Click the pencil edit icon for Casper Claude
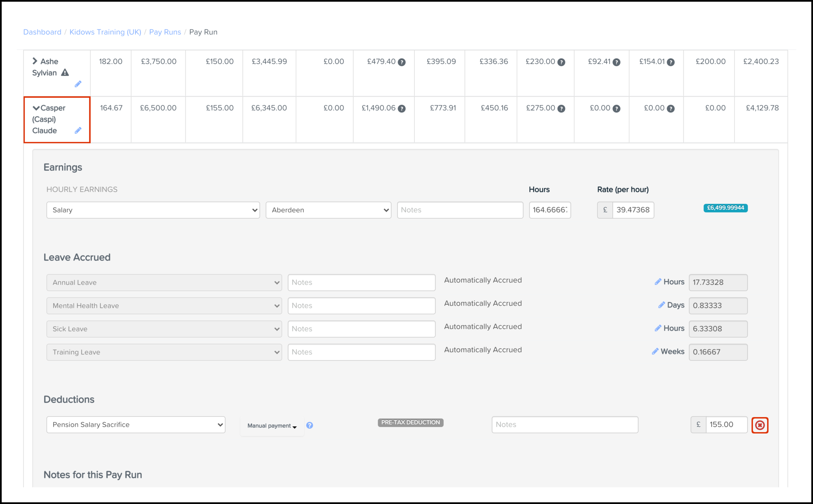Image resolution: width=813 pixels, height=504 pixels. pyautogui.click(x=78, y=130)
